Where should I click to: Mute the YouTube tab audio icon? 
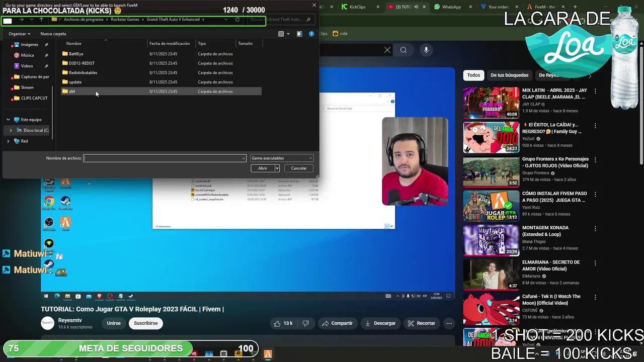(416, 7)
